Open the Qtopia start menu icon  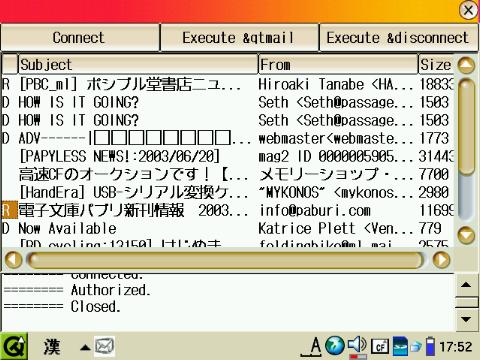pos(13,347)
